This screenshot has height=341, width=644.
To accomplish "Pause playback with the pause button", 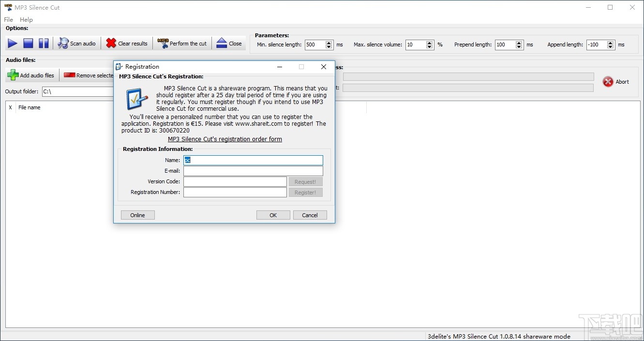I will (x=44, y=44).
